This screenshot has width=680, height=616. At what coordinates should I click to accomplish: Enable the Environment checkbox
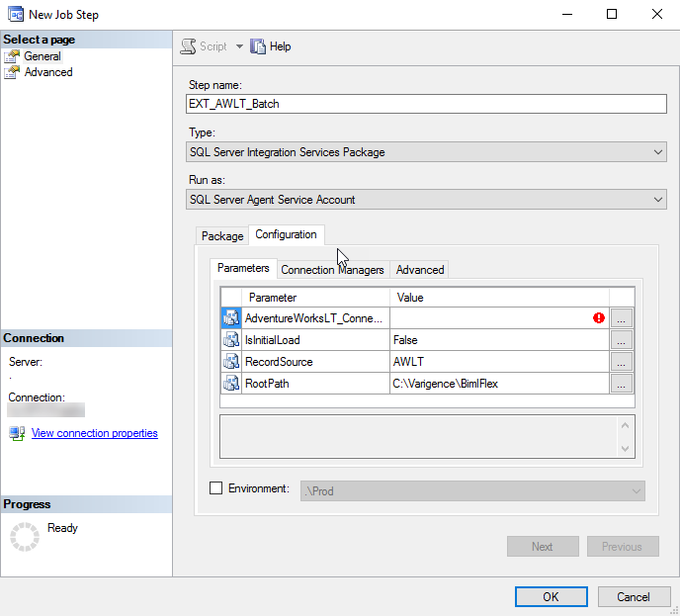point(216,488)
